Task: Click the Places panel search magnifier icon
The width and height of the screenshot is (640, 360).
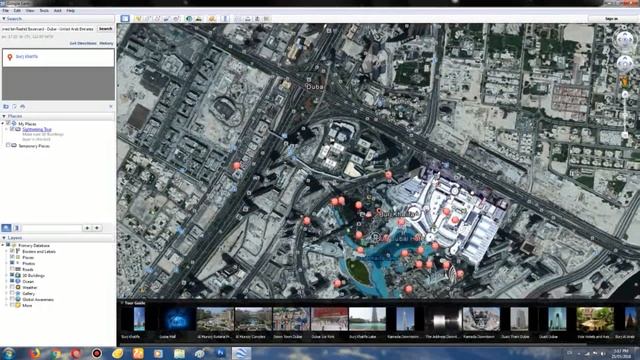Action: (6, 228)
